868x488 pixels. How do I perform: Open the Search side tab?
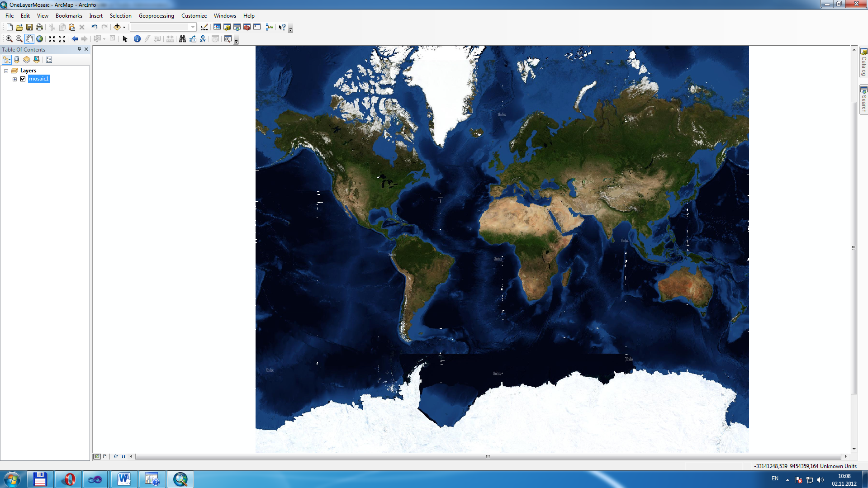click(863, 100)
